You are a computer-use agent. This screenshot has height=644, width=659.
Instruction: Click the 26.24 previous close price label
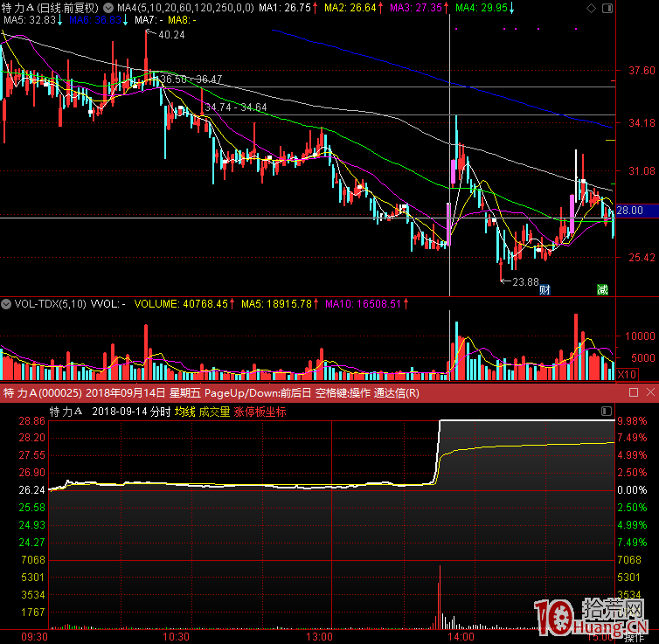tap(31, 490)
